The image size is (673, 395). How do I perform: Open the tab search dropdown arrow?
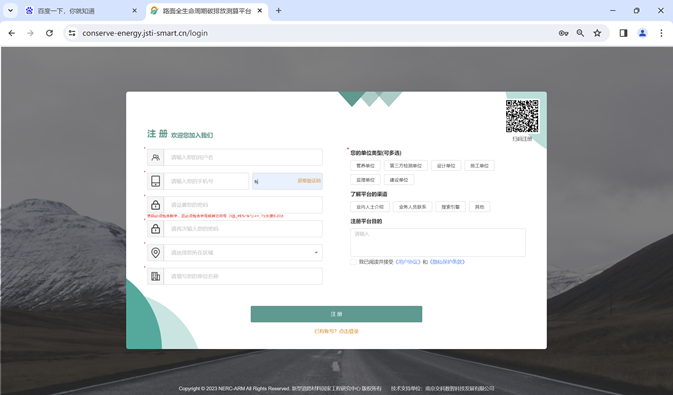pyautogui.click(x=10, y=11)
